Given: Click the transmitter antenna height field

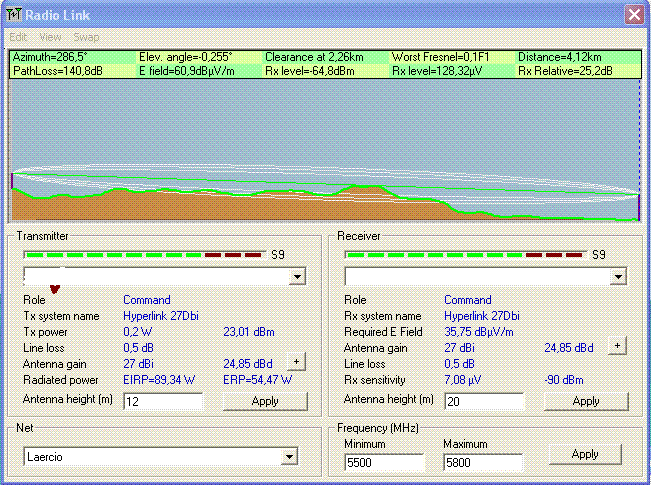Looking at the screenshot, I should coord(162,401).
